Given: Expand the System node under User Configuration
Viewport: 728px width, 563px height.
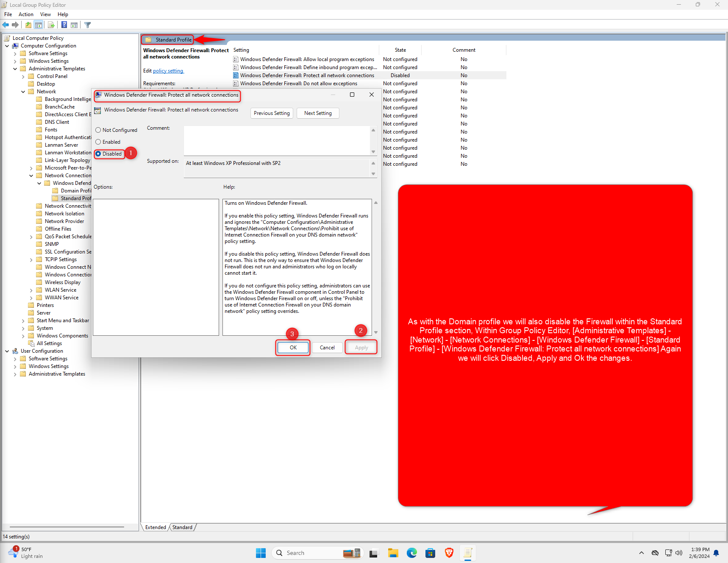Looking at the screenshot, I should pyautogui.click(x=23, y=328).
